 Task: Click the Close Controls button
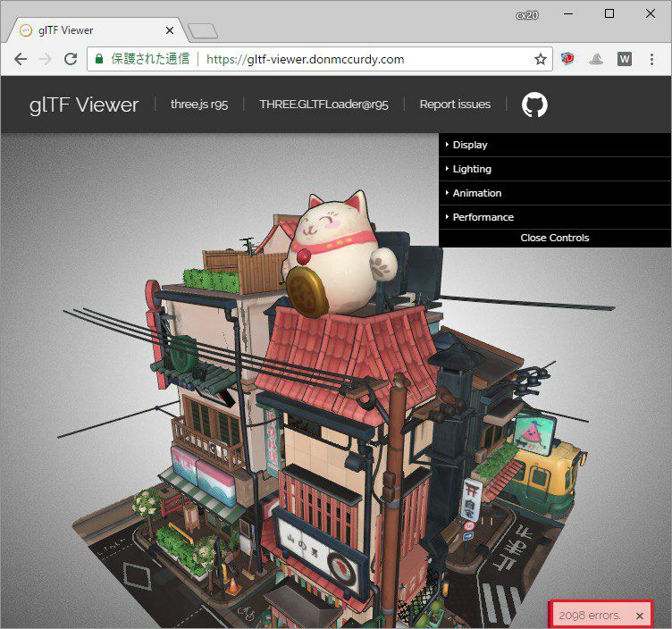point(555,238)
